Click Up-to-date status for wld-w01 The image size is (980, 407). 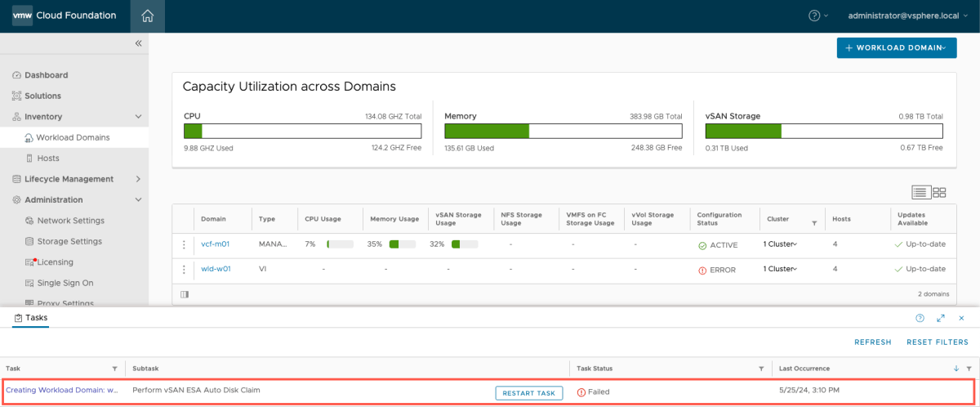pos(920,269)
